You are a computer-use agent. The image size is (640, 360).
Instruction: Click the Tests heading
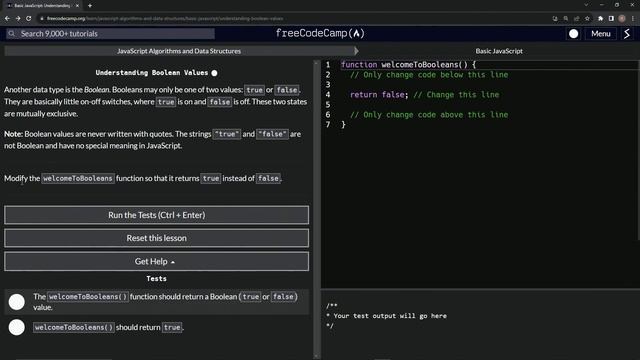(156, 279)
